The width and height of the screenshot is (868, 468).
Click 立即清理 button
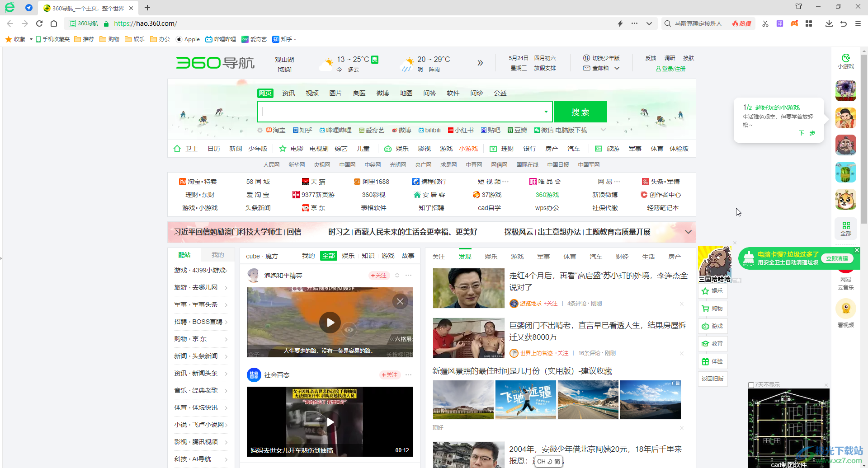click(x=837, y=258)
